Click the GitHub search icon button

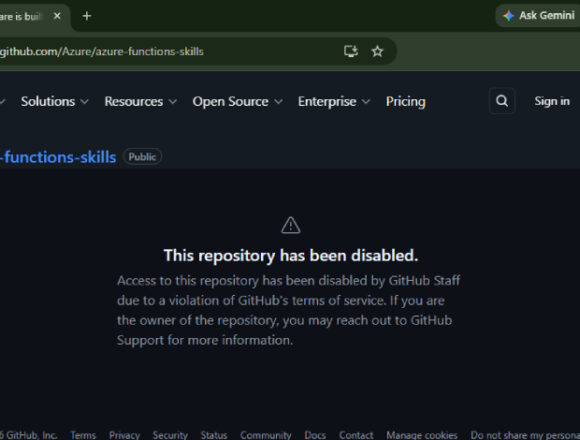502,101
